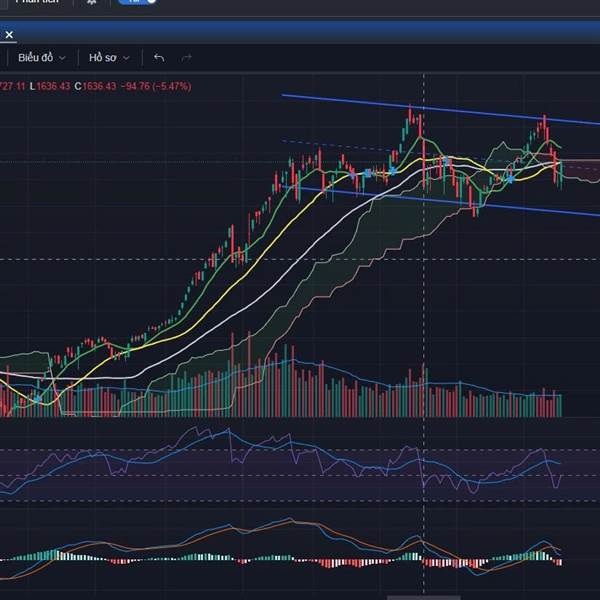Screen dimensions: 600x600
Task: Click the greyed-out redo arrow
Action: (186, 58)
